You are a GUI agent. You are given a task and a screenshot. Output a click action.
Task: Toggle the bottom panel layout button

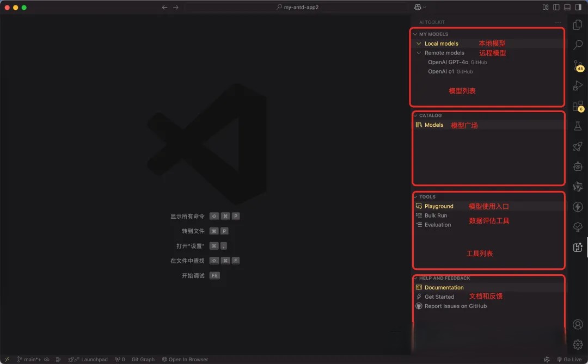(567, 7)
